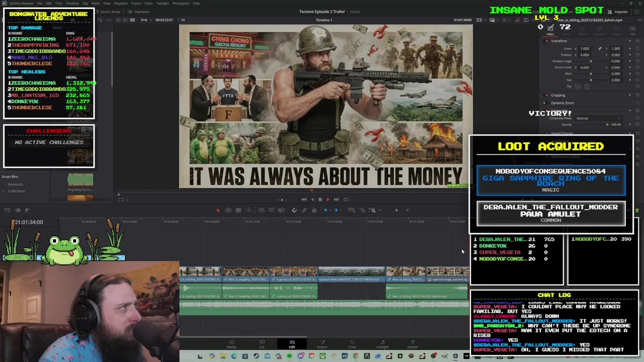Click the Overwrite Clip icon
The height and width of the screenshot is (362, 644).
pos(271,210)
